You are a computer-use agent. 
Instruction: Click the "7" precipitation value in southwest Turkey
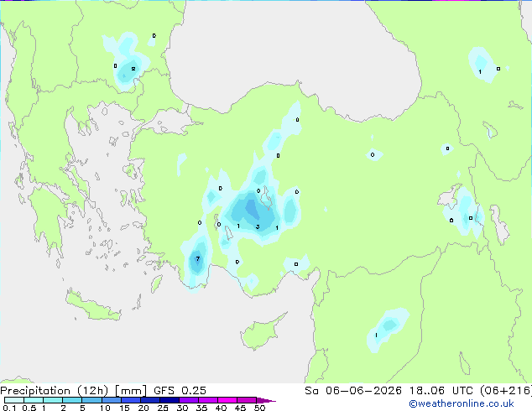[198, 259]
